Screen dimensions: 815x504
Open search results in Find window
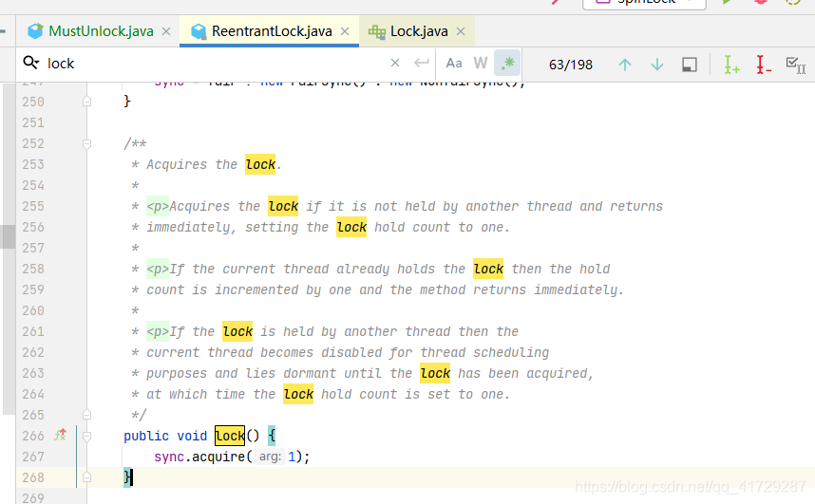click(x=690, y=65)
